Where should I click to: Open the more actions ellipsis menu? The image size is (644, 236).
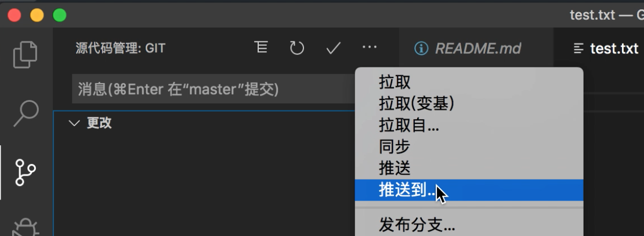coord(370,47)
